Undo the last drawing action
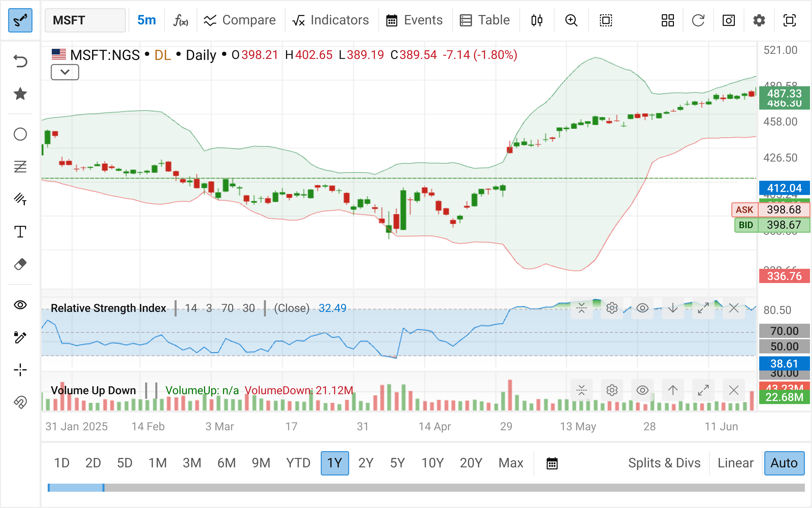This screenshot has width=812, height=508. point(20,61)
